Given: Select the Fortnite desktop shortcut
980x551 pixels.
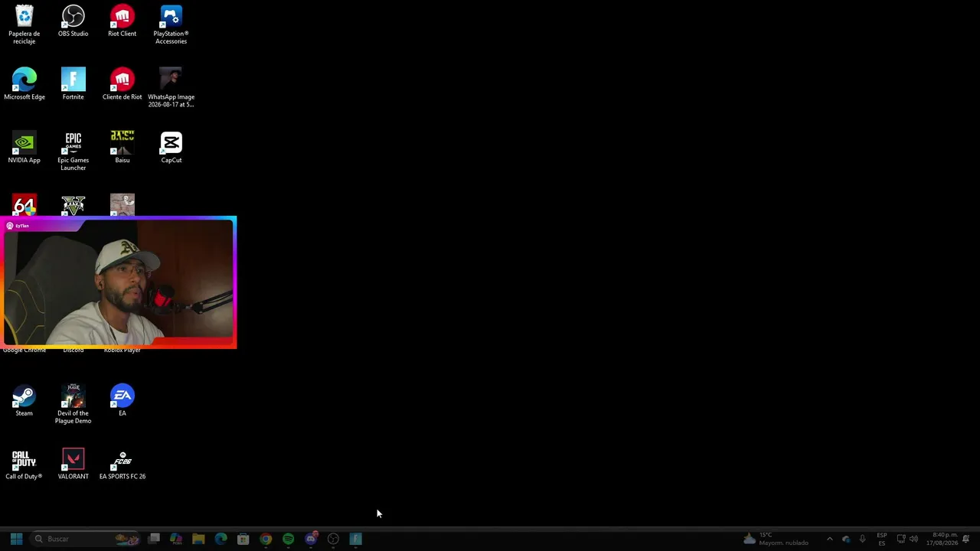Looking at the screenshot, I should pyautogui.click(x=73, y=84).
